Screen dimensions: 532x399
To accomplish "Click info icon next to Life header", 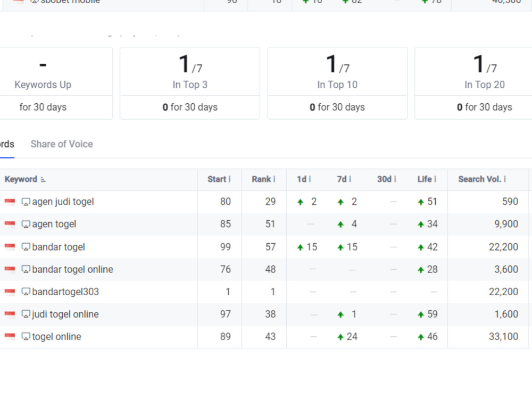I will click(435, 179).
